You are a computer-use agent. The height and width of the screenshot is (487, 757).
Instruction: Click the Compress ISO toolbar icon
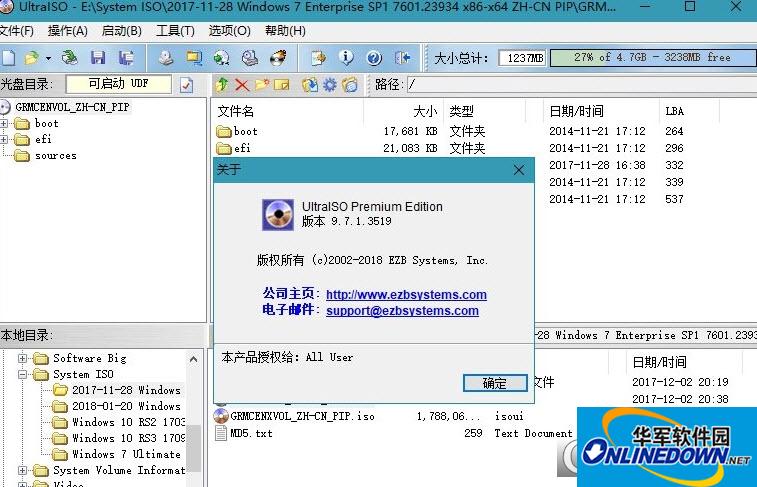[194, 58]
